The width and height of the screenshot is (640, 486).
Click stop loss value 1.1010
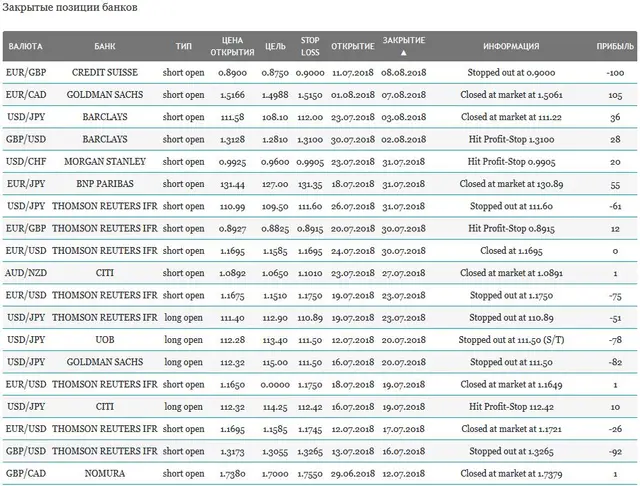point(310,273)
